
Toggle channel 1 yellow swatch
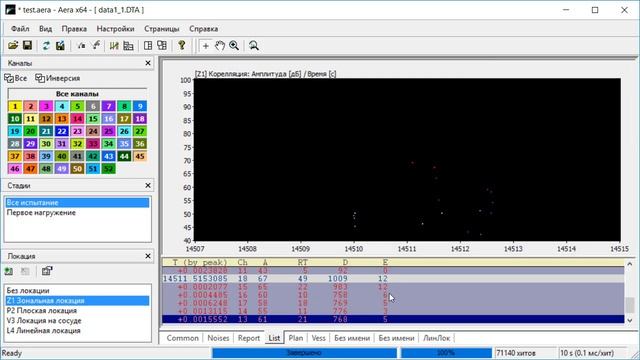[x=15, y=107]
